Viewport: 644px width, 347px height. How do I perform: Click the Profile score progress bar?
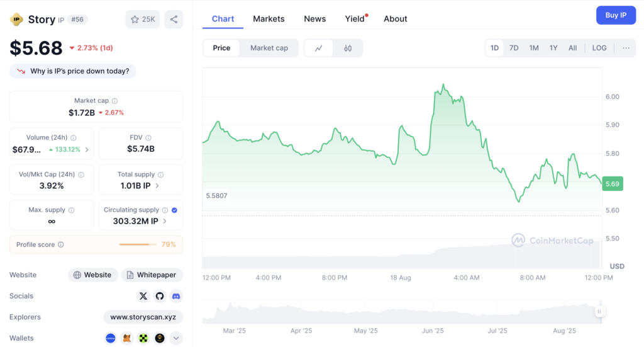click(x=138, y=244)
